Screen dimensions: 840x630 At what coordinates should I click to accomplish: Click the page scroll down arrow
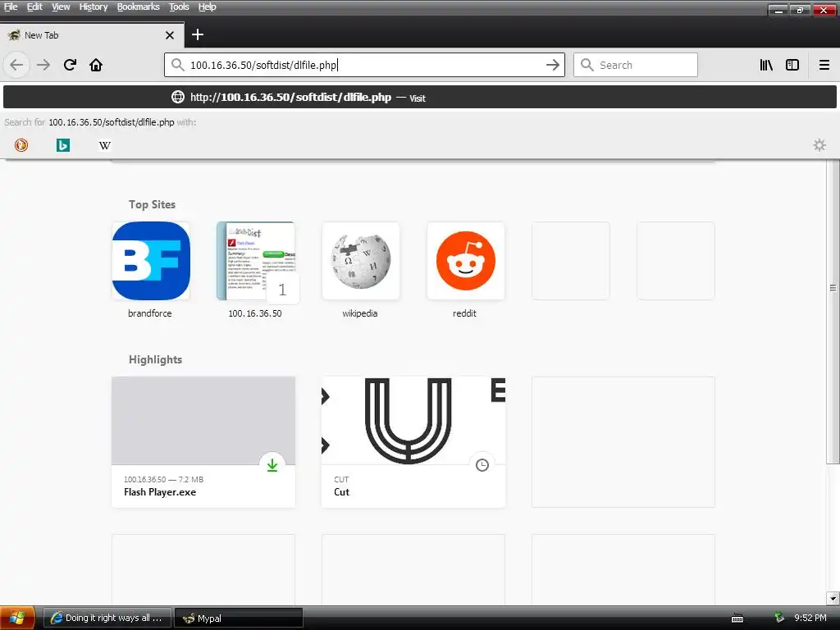click(x=833, y=598)
